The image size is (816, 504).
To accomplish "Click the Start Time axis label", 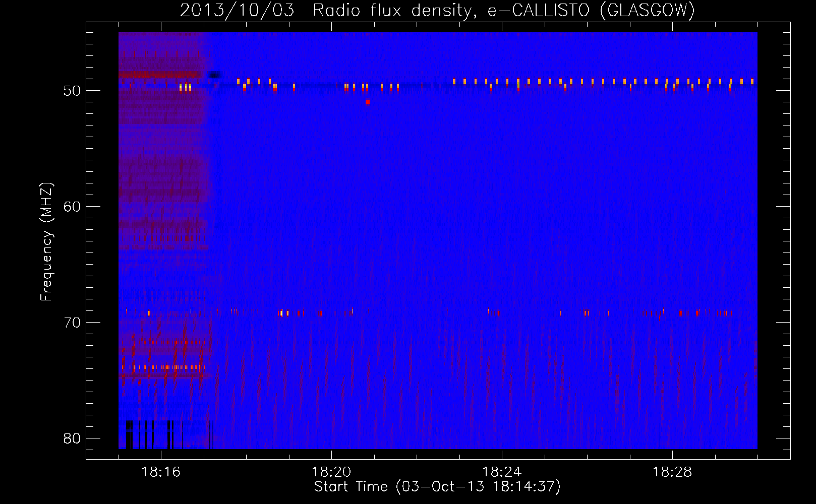I will click(x=437, y=487).
